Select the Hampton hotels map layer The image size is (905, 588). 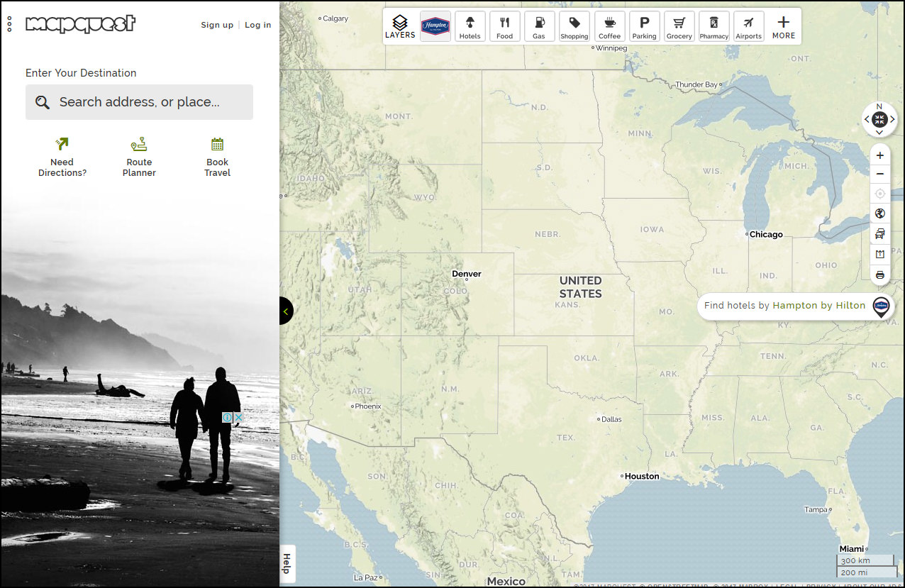coord(435,26)
